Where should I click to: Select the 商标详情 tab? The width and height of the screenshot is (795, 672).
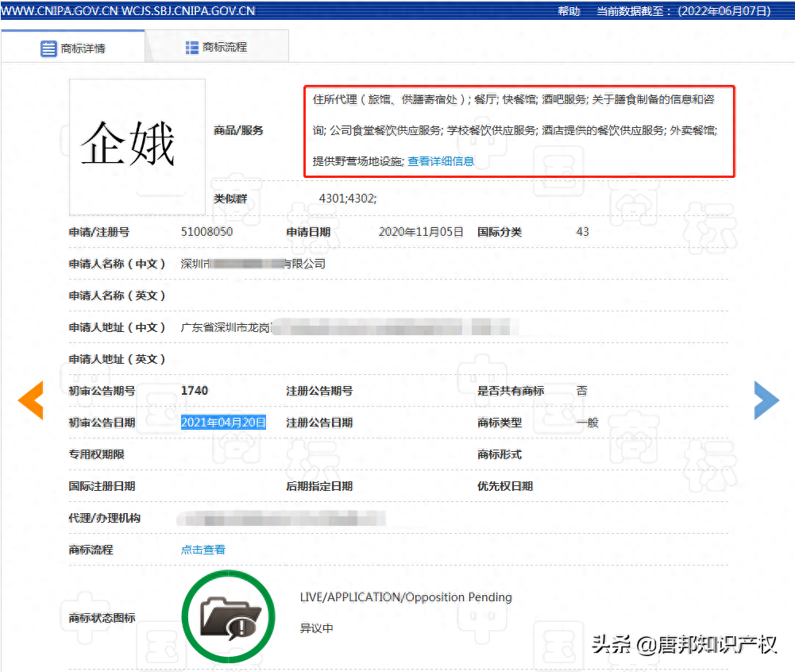(x=83, y=46)
